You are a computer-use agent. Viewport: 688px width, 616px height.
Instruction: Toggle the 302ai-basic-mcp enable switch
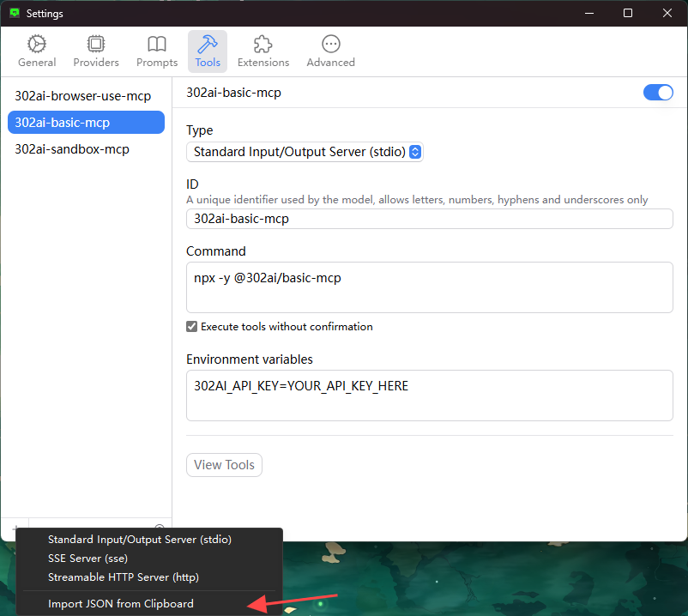658,93
